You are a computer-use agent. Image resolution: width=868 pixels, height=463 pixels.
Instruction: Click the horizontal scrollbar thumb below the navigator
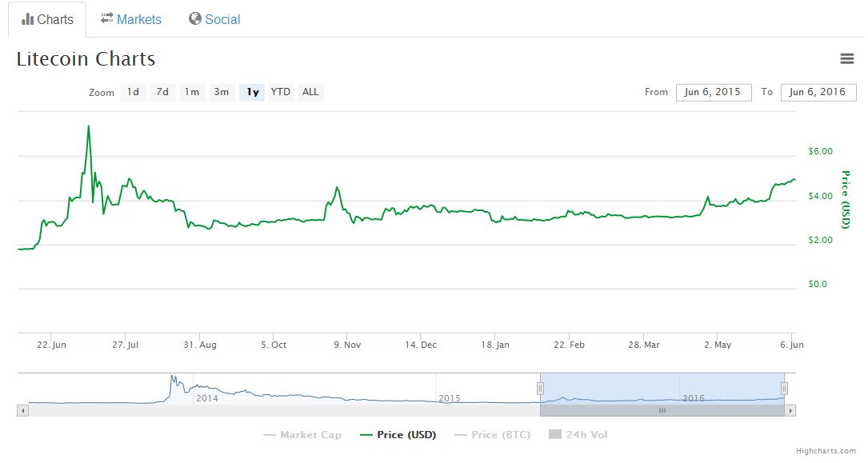click(662, 410)
